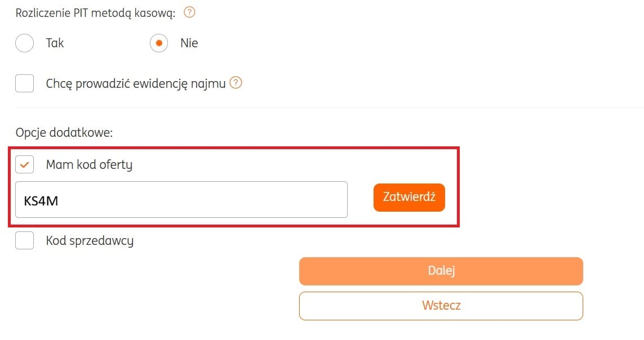The width and height of the screenshot is (644, 340).
Task: Enable Chcę prowadzić ewidencję najmu checkbox
Action: (24, 84)
